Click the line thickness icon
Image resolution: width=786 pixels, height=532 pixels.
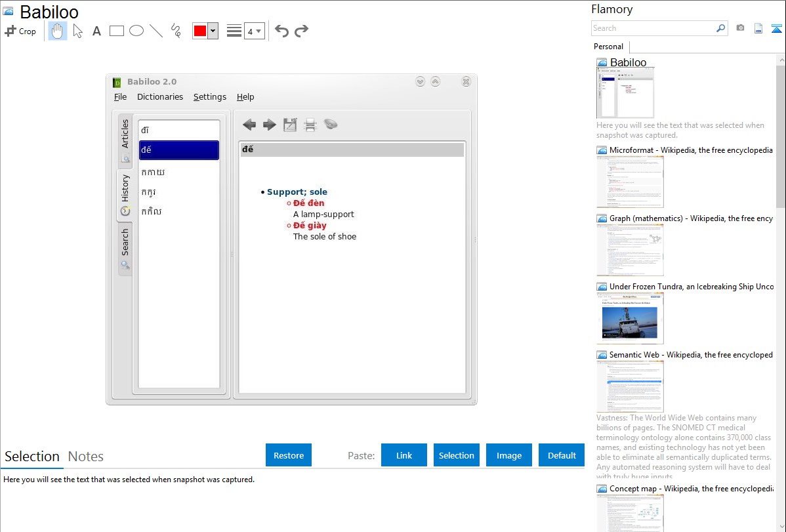234,31
